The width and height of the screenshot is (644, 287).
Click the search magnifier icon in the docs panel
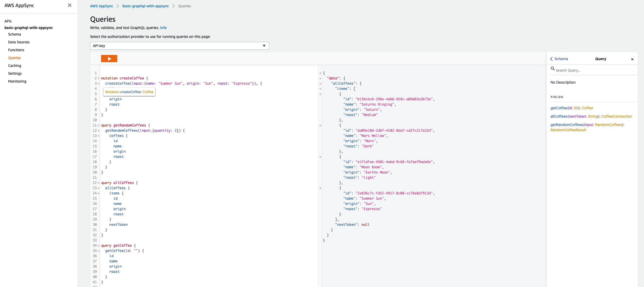coord(552,69)
